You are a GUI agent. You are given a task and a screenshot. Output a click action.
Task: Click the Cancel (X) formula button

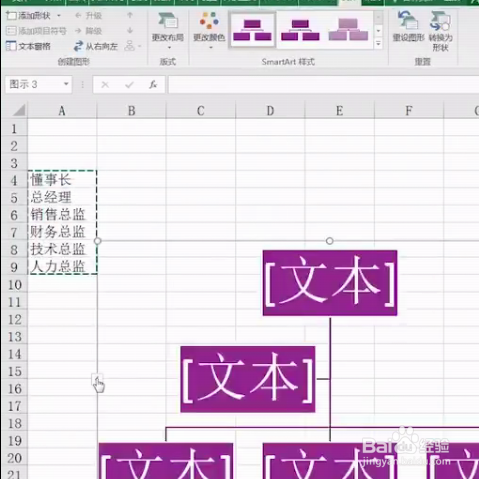105,85
